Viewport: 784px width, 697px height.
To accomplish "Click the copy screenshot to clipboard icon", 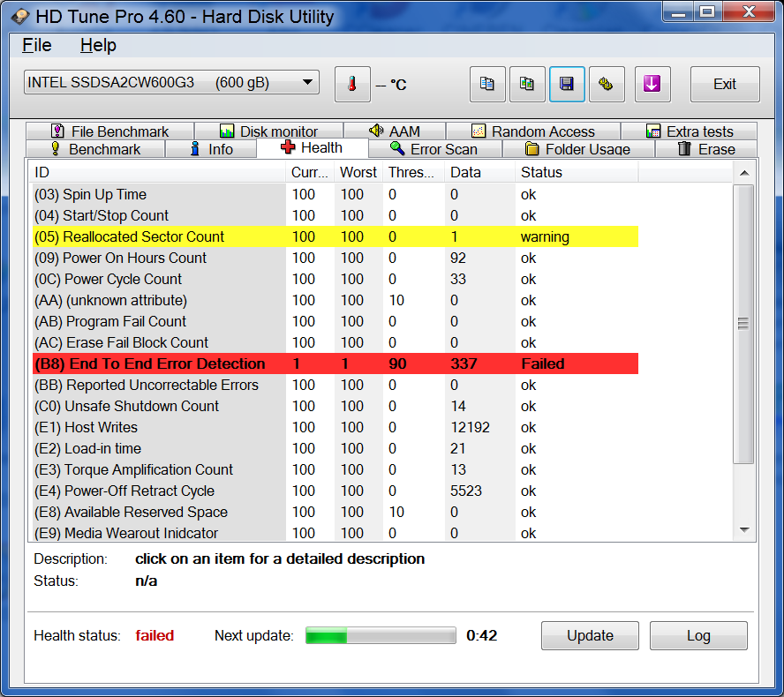I will click(527, 84).
